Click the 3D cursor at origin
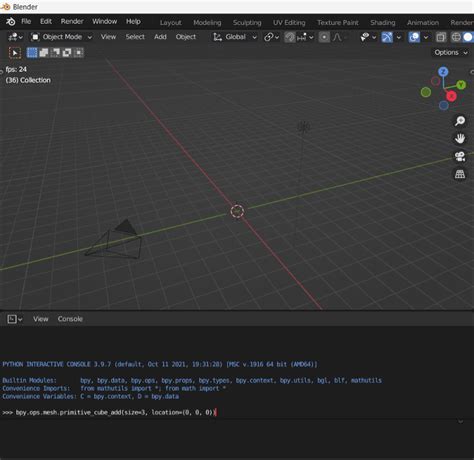474x460 pixels. tap(237, 211)
